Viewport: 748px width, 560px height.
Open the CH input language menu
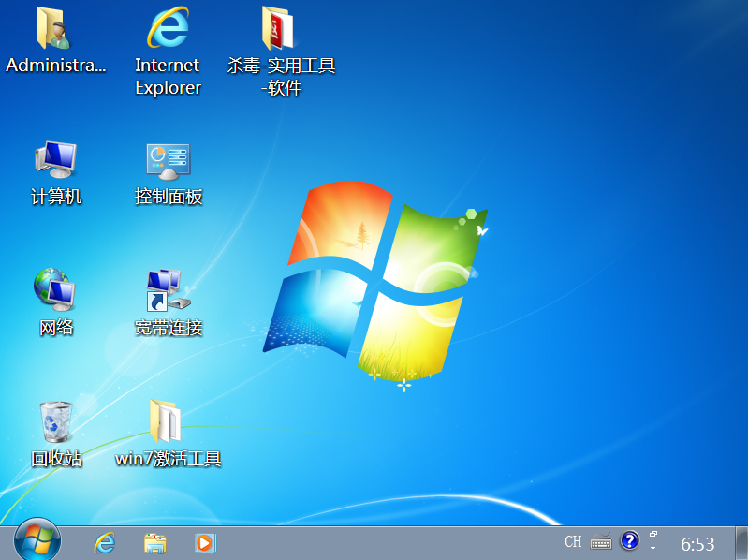tap(573, 542)
